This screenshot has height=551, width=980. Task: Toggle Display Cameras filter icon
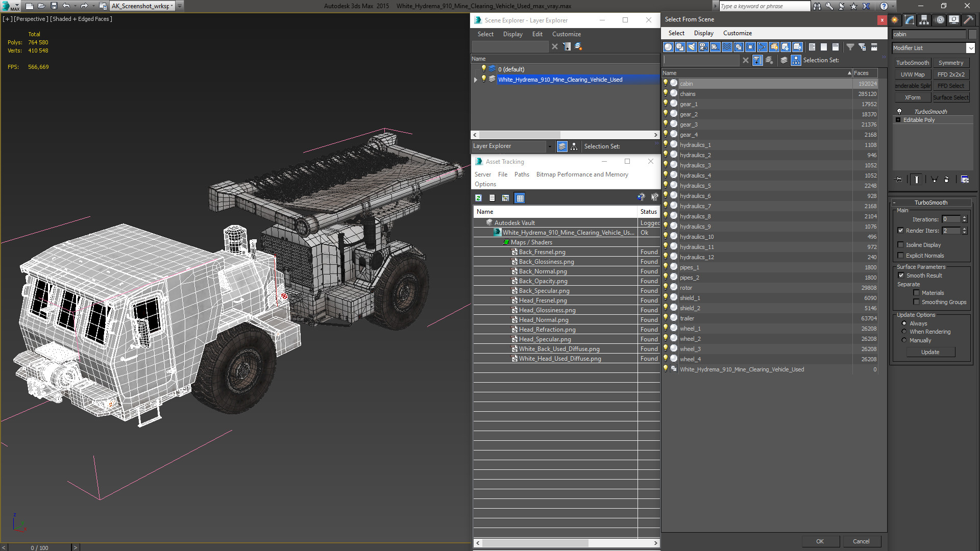pos(703,47)
